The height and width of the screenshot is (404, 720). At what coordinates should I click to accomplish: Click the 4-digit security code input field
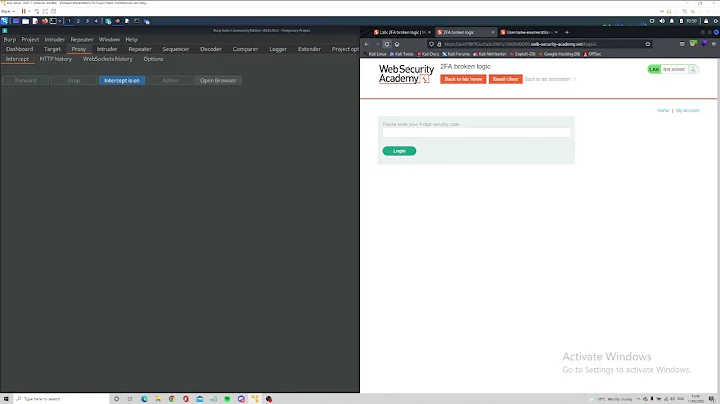[x=477, y=133]
